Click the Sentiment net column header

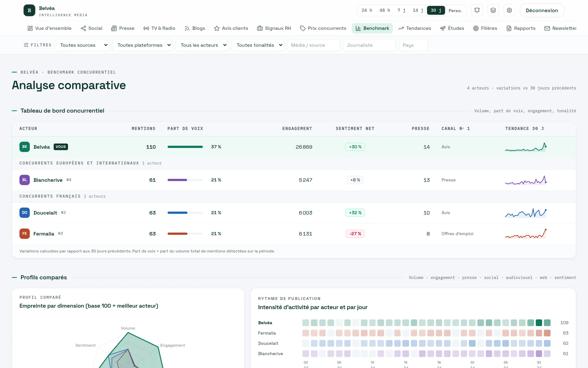coord(355,129)
